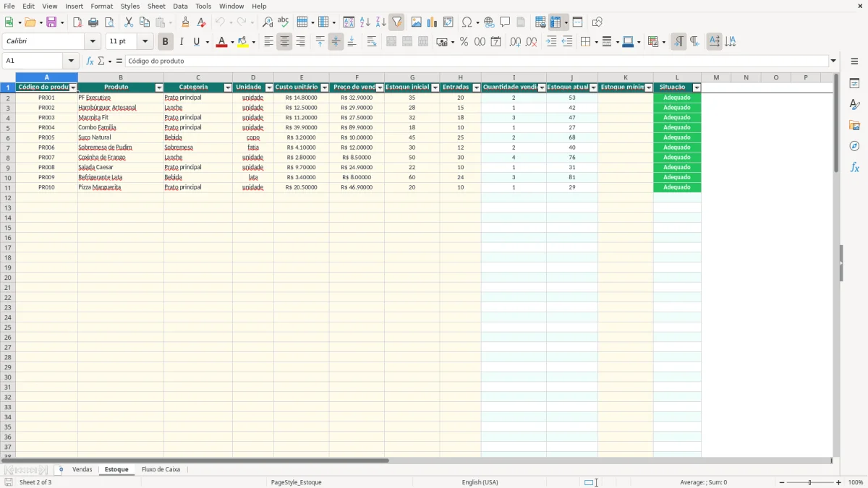Viewport: 868px width, 488px height.
Task: Open the Insert Chart tool
Action: click(x=432, y=22)
